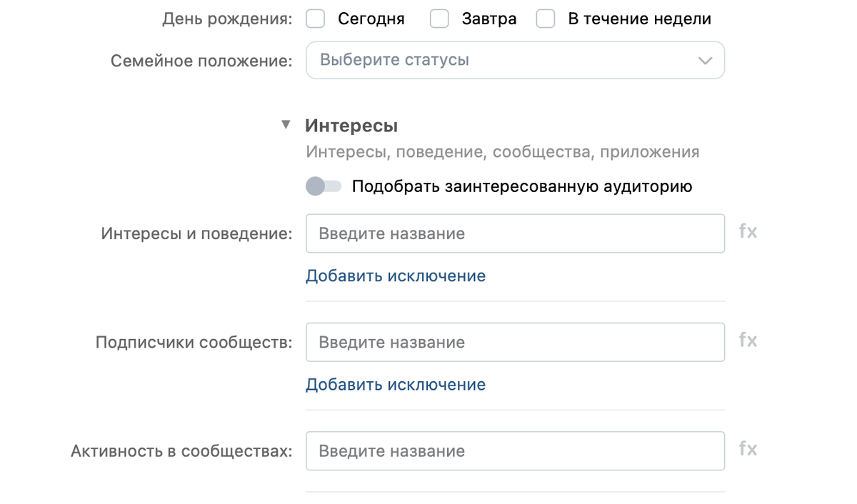Focus the Интересы и поведение input field
Viewport: 857px width, 504px height.
coord(515,233)
